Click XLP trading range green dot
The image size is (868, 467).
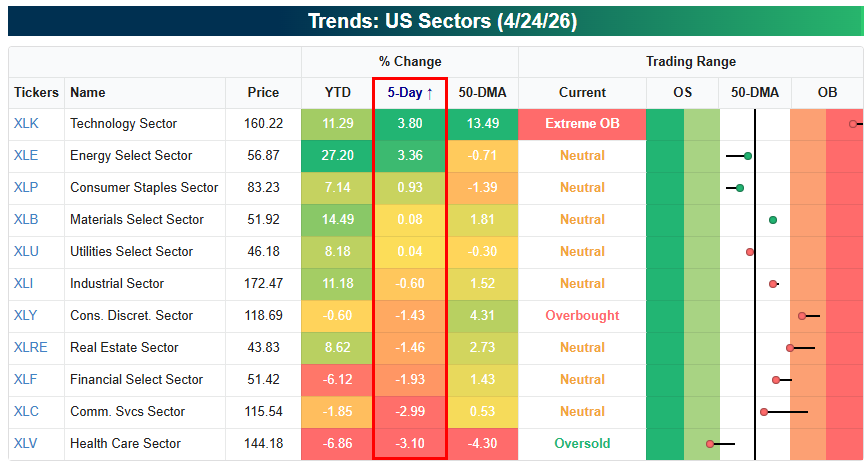tap(740, 188)
